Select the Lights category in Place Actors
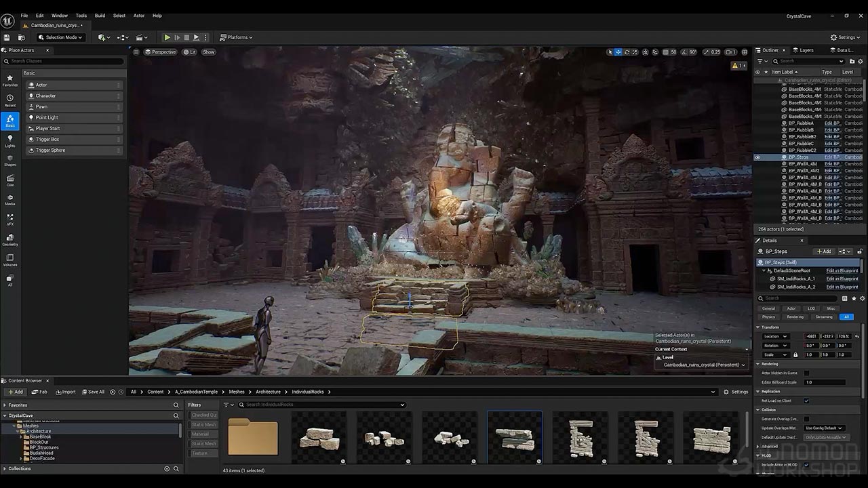868x488 pixels. 10,140
